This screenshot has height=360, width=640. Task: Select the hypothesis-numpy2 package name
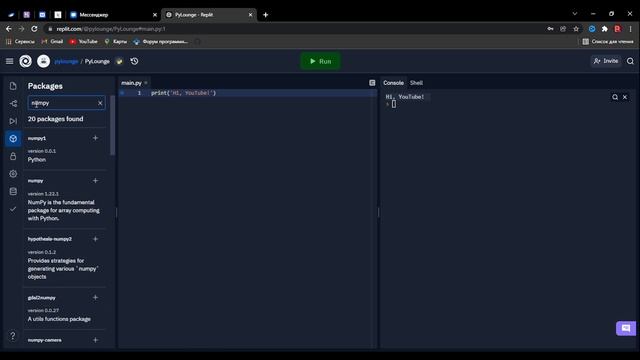tap(50, 239)
